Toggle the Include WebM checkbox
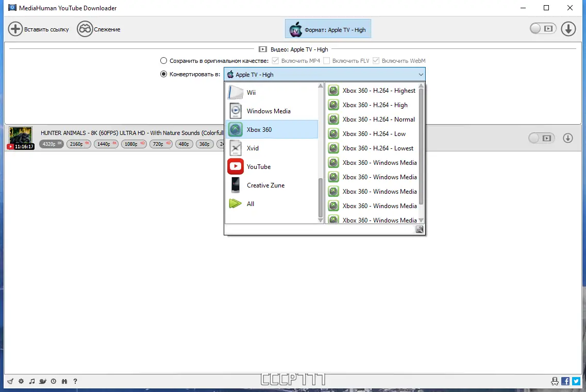The width and height of the screenshot is (586, 392). pyautogui.click(x=376, y=61)
